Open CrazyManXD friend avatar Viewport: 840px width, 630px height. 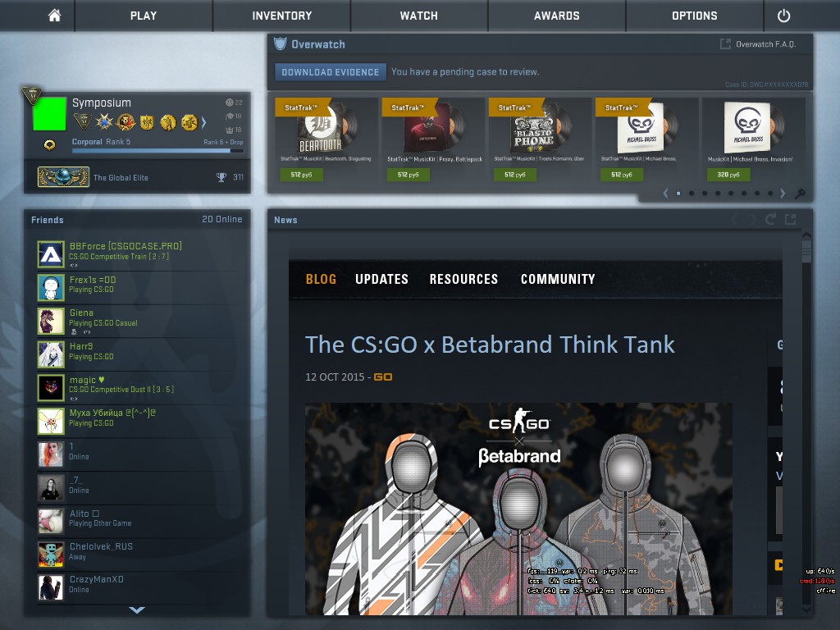point(51,587)
